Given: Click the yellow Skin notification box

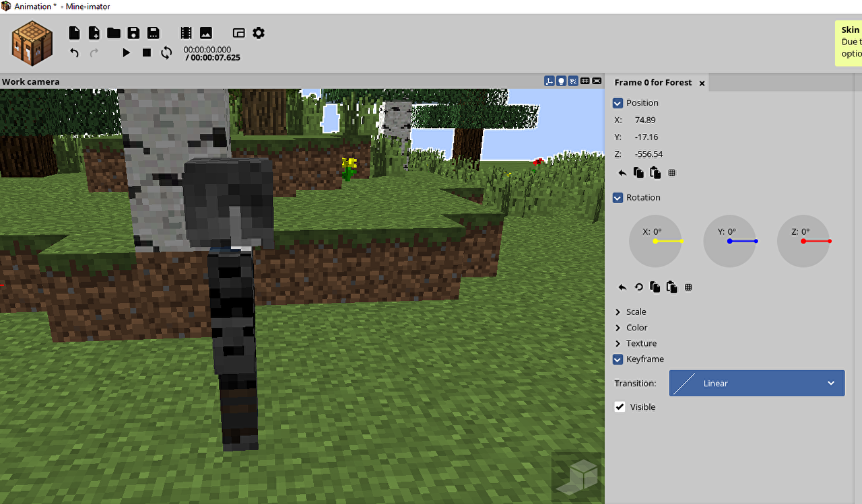Looking at the screenshot, I should pyautogui.click(x=849, y=43).
